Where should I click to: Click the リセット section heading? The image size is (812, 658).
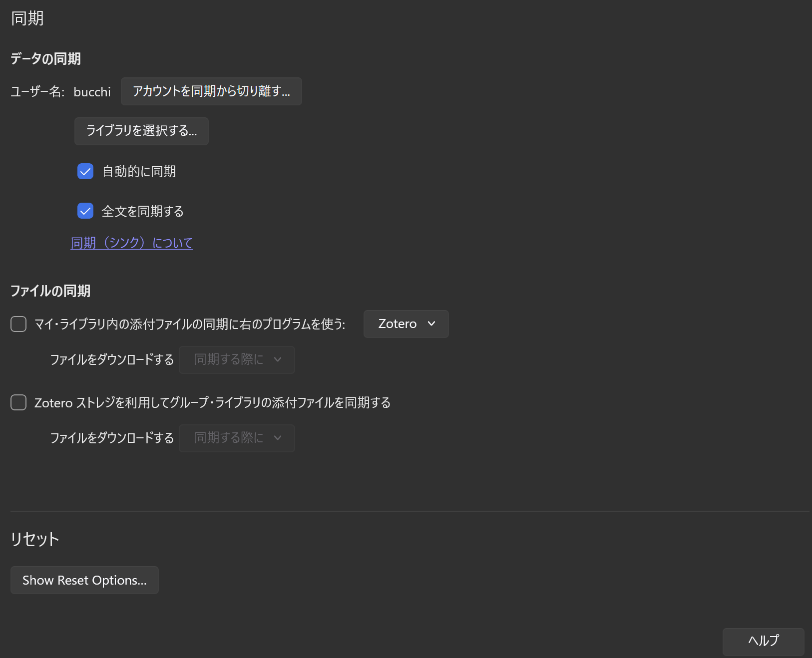point(35,539)
